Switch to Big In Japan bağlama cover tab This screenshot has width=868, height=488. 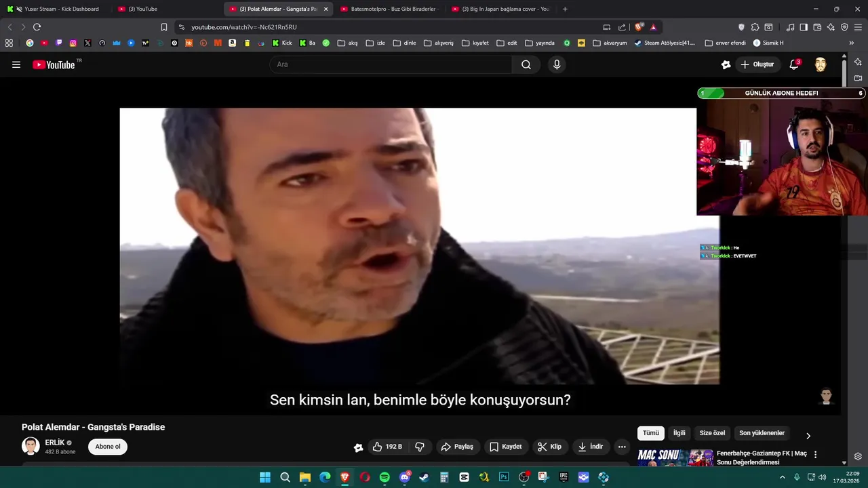[500, 9]
